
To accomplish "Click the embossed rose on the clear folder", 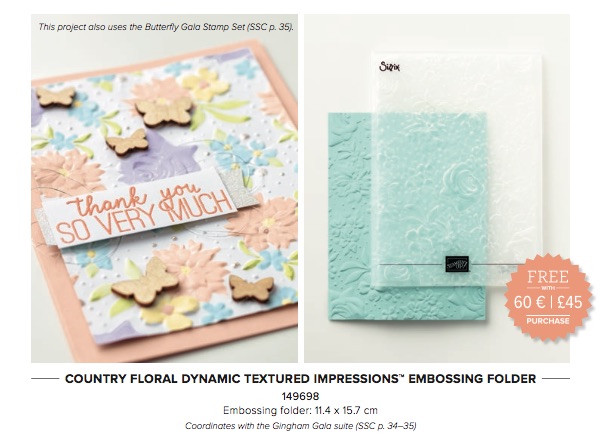I will click(460, 180).
